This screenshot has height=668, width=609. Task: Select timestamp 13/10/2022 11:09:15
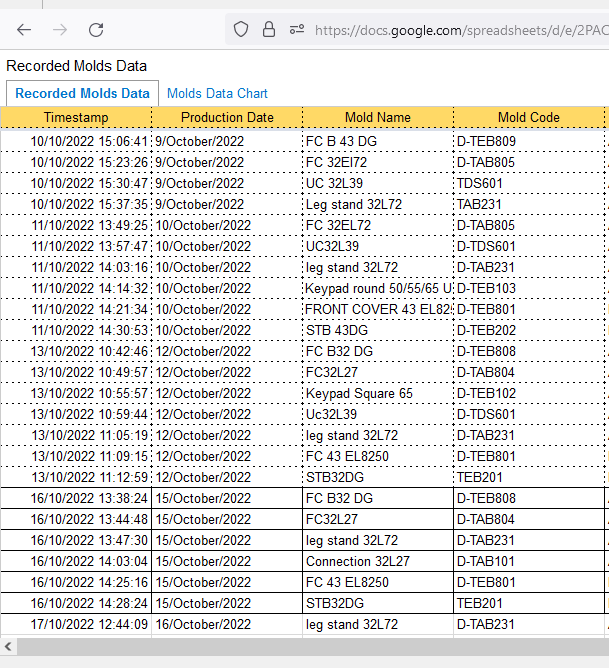point(76,456)
